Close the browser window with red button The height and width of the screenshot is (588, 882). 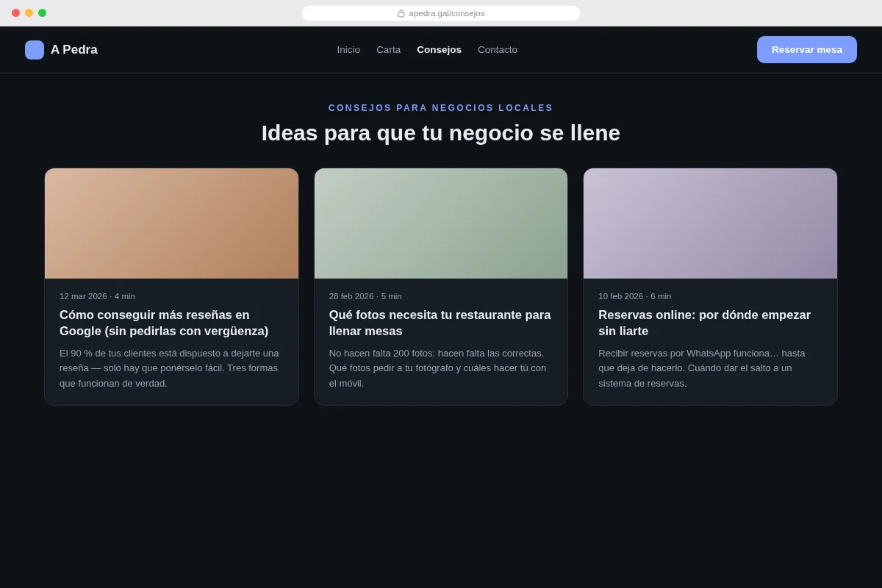[x=15, y=13]
